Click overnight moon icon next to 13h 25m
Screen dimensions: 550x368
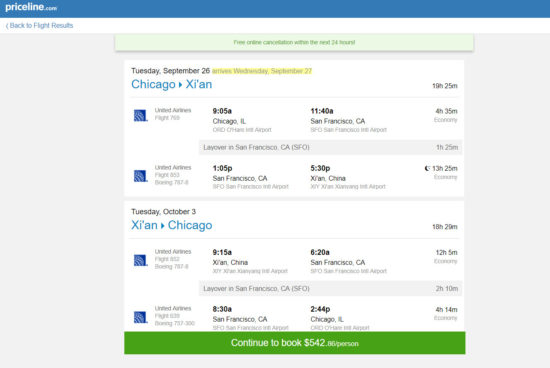(427, 168)
